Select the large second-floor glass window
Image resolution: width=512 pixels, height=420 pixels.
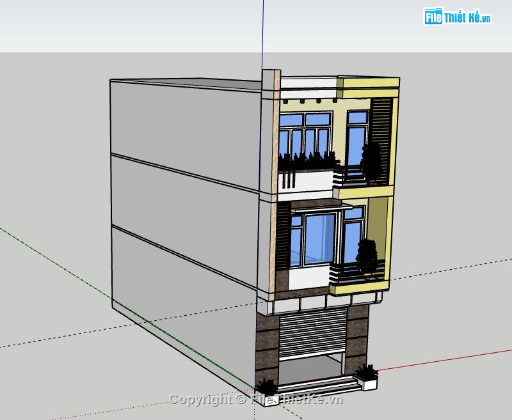pyautogui.click(x=319, y=238)
